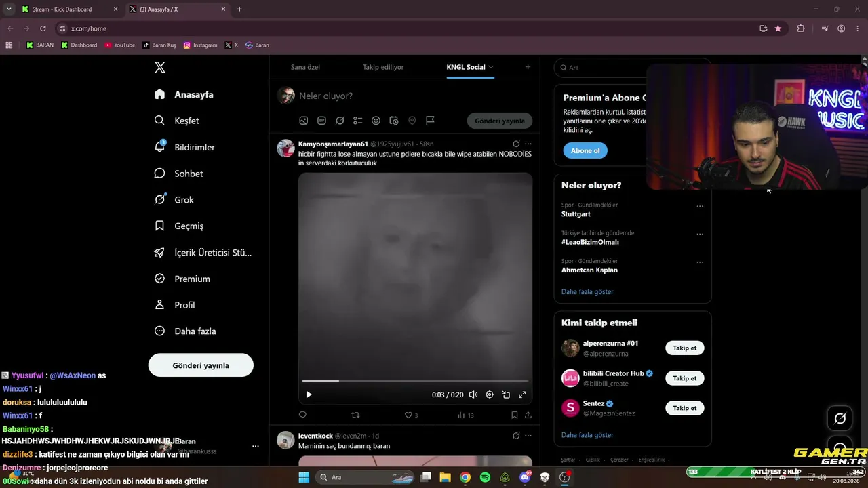Bookmark Kamyonşamarlayan61 post
Image resolution: width=868 pixels, height=488 pixels.
515,415
